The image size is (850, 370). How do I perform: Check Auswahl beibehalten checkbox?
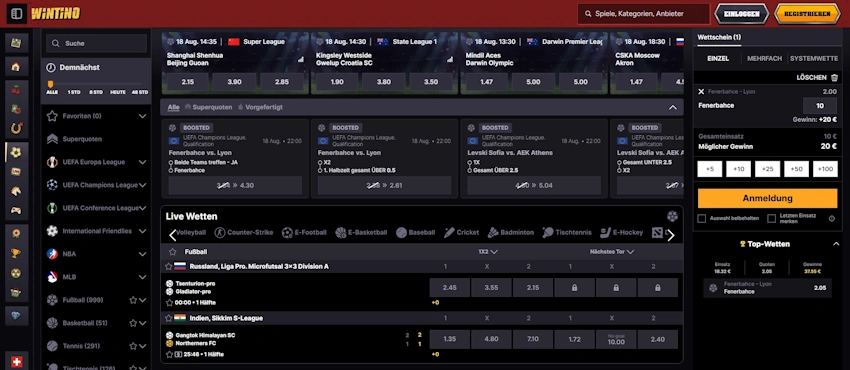(701, 218)
